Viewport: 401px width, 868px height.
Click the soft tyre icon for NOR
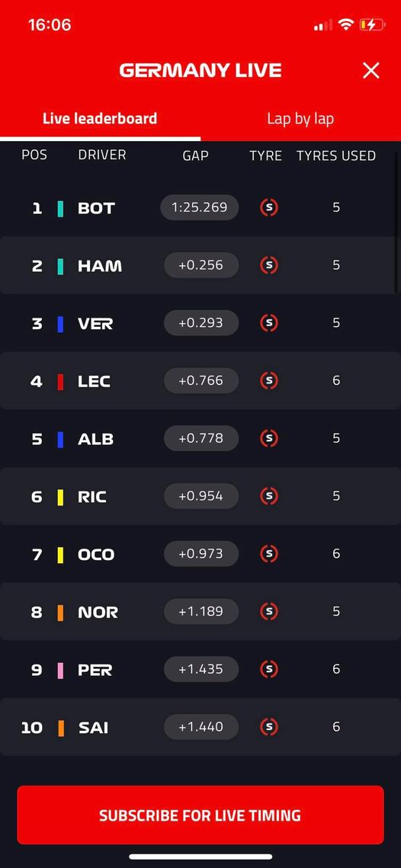tap(269, 611)
